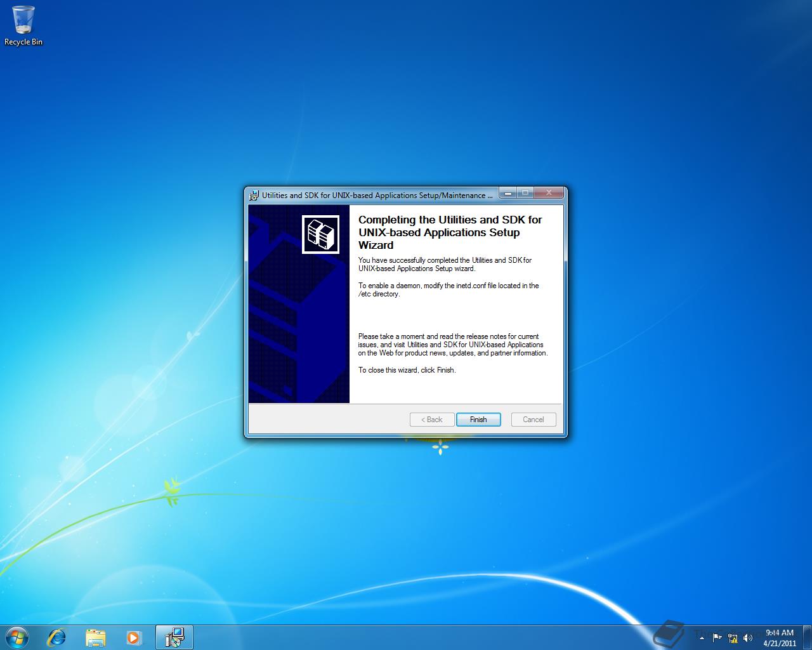Click Finish to close the setup wizard
Image resolution: width=812 pixels, height=650 pixels.
(478, 420)
